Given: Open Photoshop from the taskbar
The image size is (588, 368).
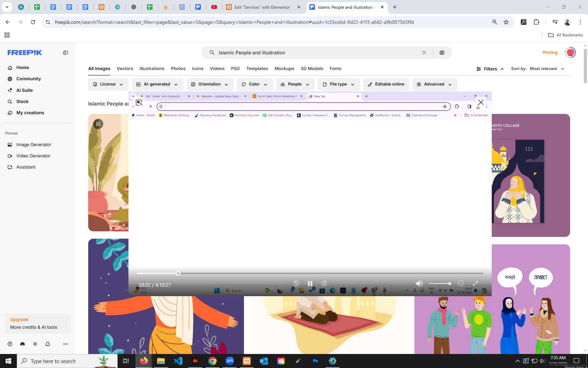Looking at the screenshot, I should coord(315,361).
